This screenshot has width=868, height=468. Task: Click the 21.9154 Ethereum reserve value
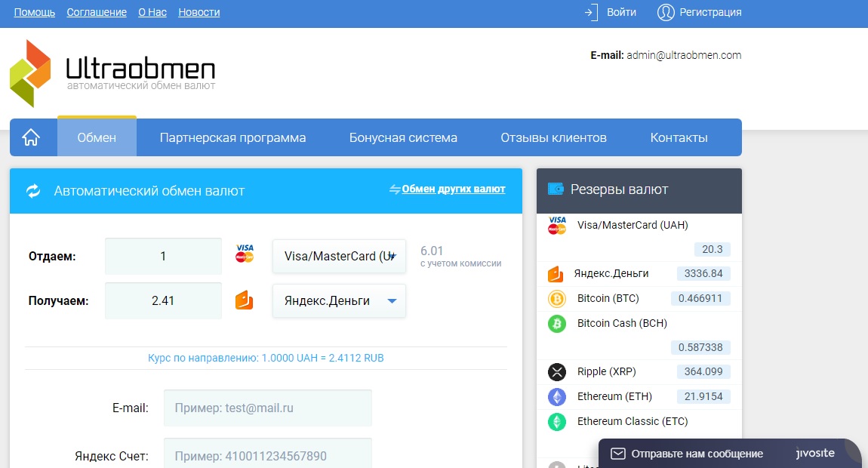click(703, 396)
